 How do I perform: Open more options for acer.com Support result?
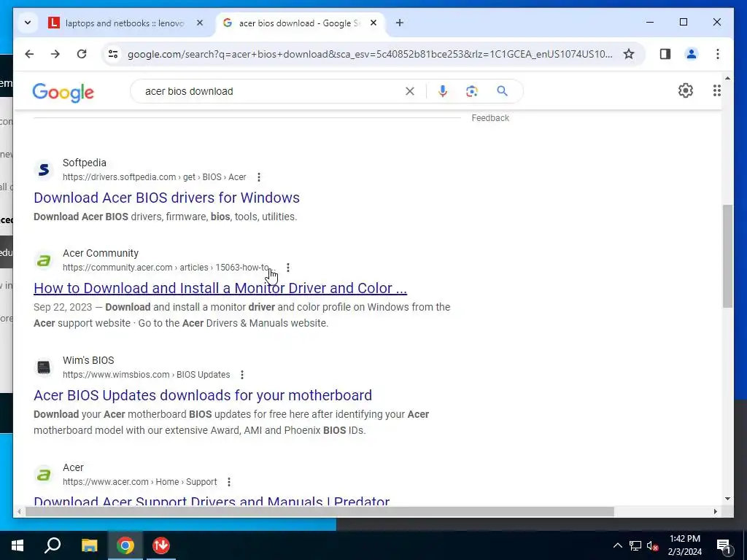tap(228, 482)
